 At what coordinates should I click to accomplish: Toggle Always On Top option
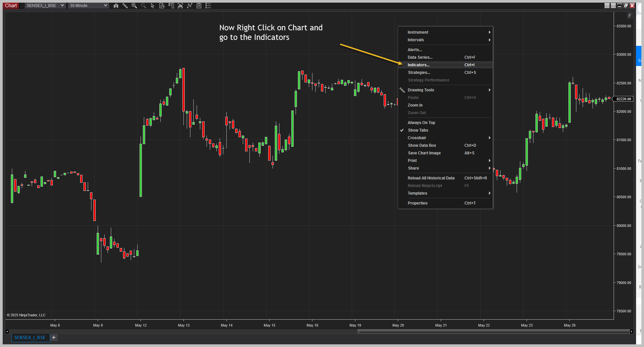point(421,123)
